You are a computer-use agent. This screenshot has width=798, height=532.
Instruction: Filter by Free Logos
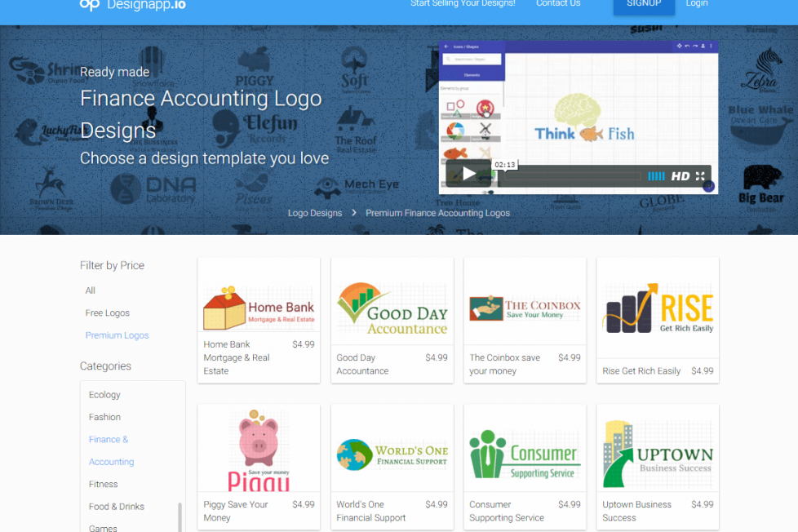108,313
